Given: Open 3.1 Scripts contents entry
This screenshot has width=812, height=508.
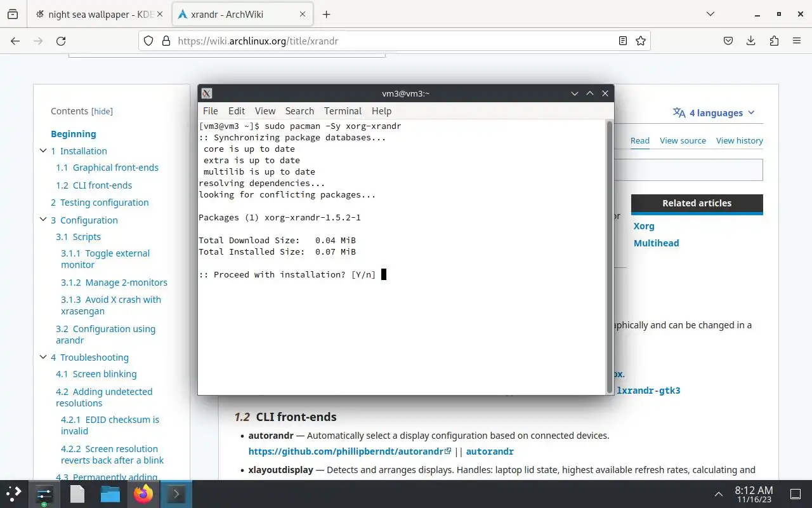Looking at the screenshot, I should (78, 237).
